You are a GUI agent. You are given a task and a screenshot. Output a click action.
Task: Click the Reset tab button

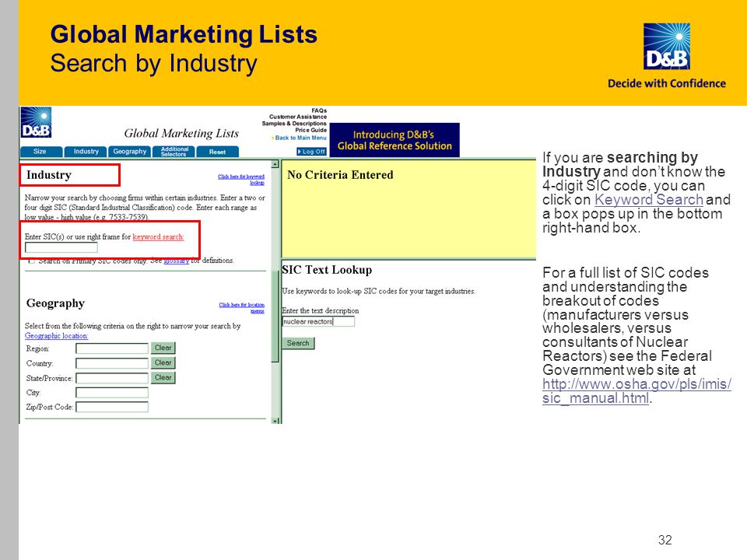[217, 152]
